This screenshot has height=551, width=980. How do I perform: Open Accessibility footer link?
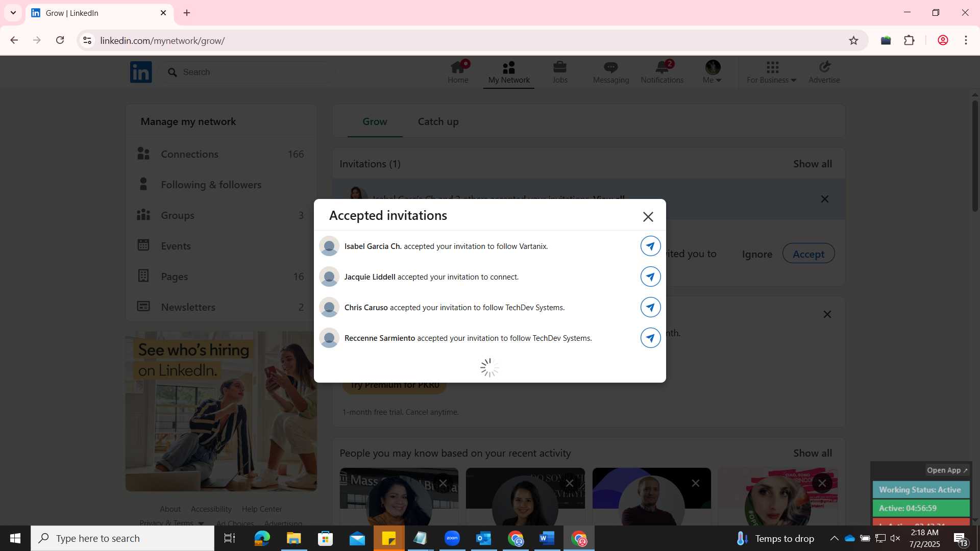point(211,509)
